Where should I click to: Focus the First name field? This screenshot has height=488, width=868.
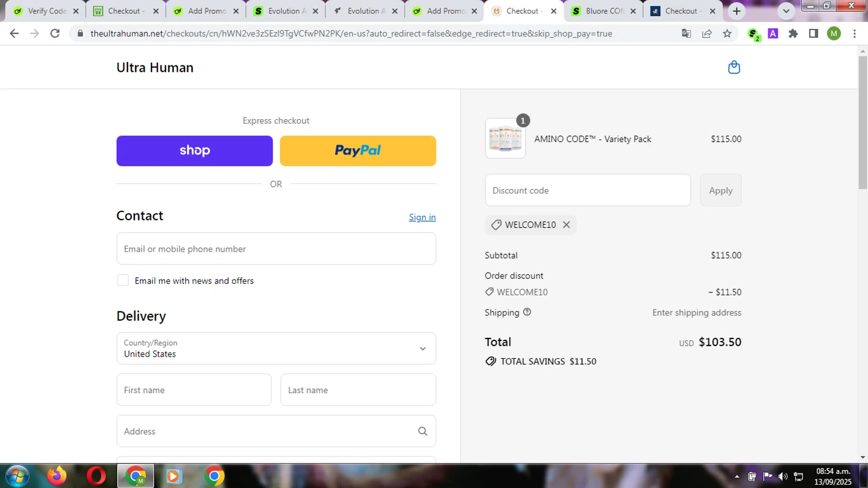(x=194, y=390)
